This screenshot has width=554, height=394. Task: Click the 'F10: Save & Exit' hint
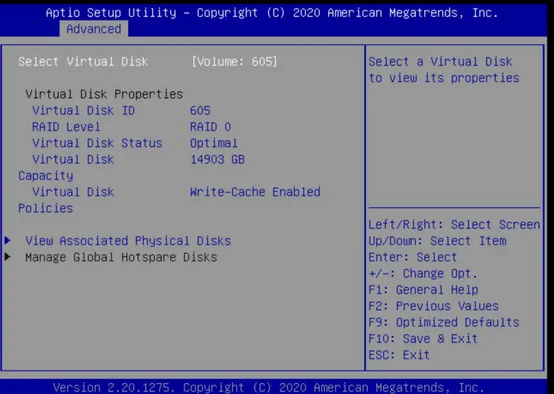pos(423,339)
